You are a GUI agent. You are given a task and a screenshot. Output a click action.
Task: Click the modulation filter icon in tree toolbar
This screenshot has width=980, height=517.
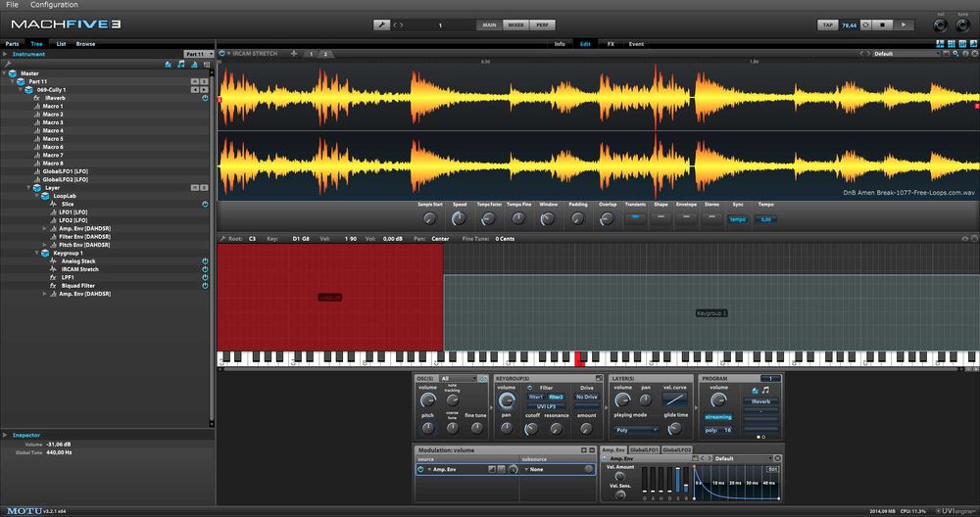[x=194, y=65]
